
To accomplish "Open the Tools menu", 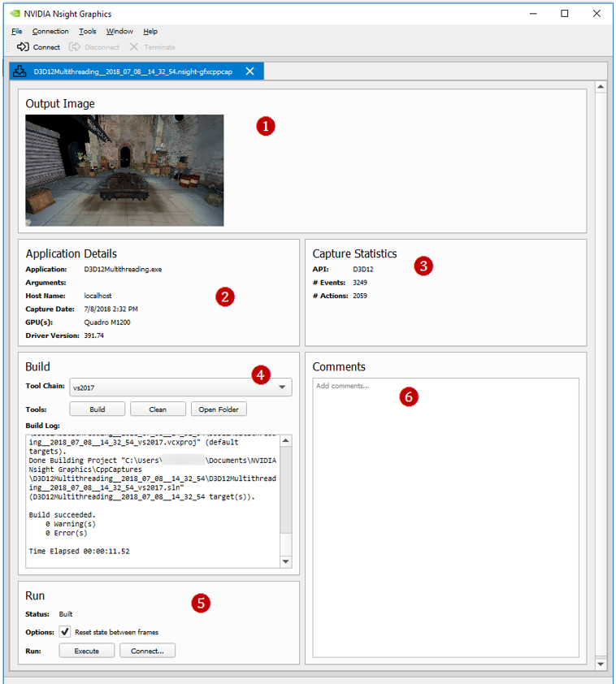I will coord(87,32).
